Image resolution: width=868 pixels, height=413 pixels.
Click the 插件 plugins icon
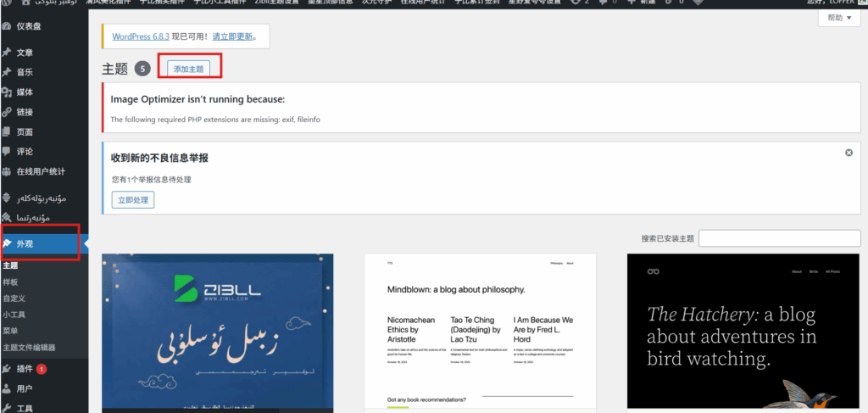[7, 369]
